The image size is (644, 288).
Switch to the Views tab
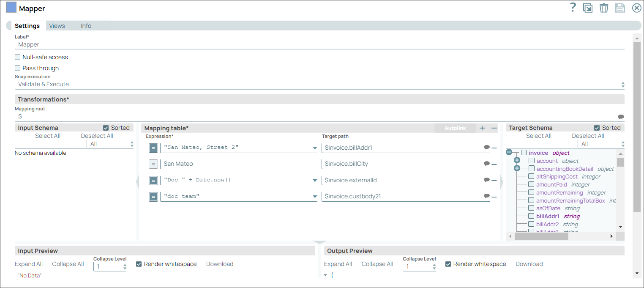(57, 26)
